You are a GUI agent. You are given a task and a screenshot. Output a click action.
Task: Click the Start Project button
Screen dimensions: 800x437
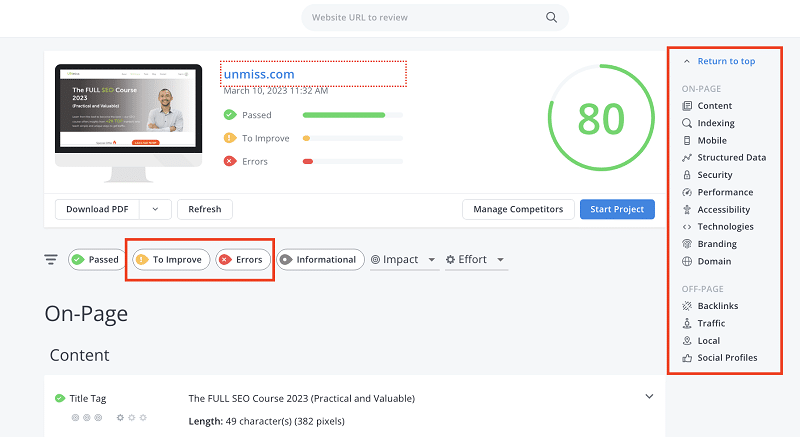(x=617, y=209)
